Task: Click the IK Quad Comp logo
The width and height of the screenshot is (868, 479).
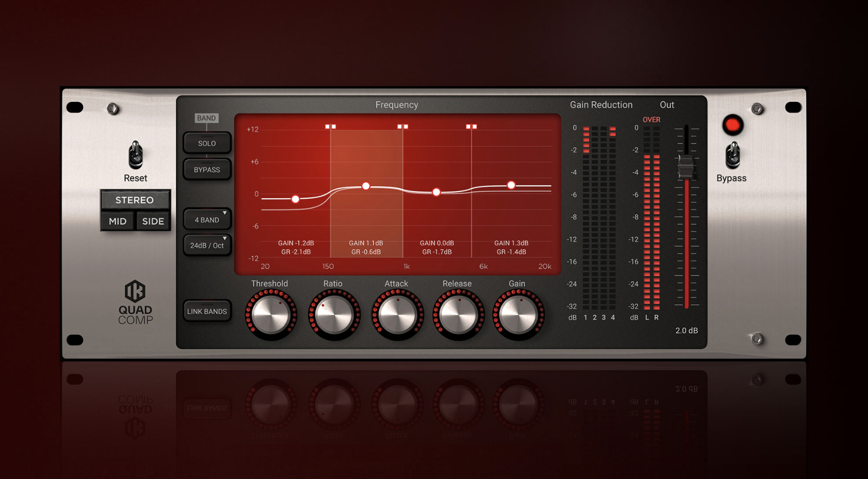Action: coord(135,302)
